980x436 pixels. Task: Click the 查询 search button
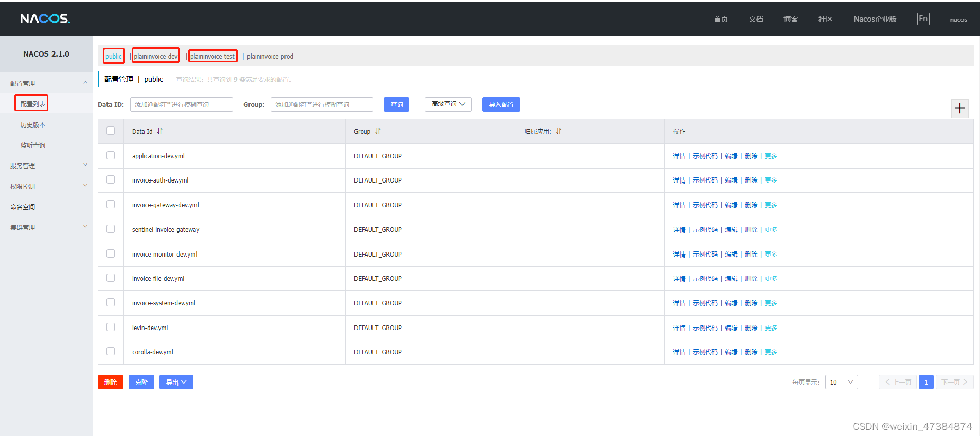pyautogui.click(x=397, y=104)
